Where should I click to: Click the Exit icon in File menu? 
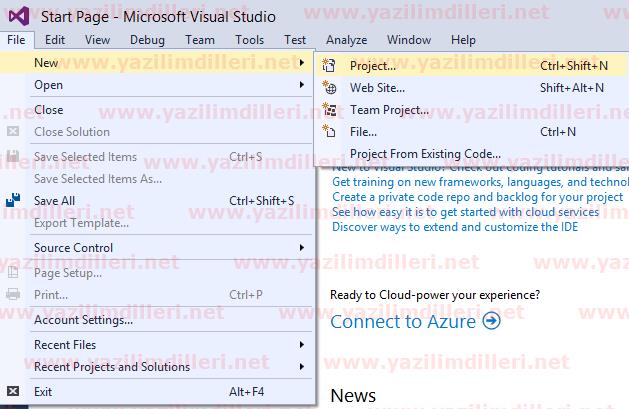coord(14,392)
